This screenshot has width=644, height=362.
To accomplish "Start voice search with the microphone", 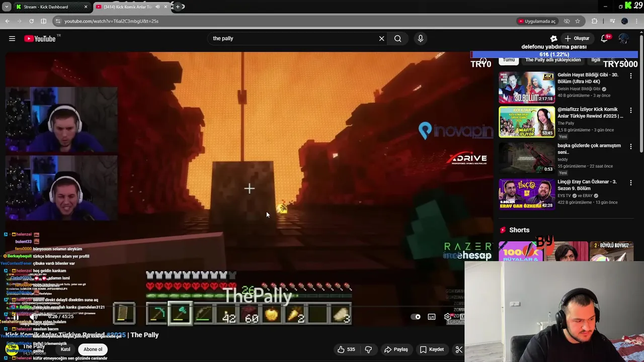I will click(x=421, y=39).
